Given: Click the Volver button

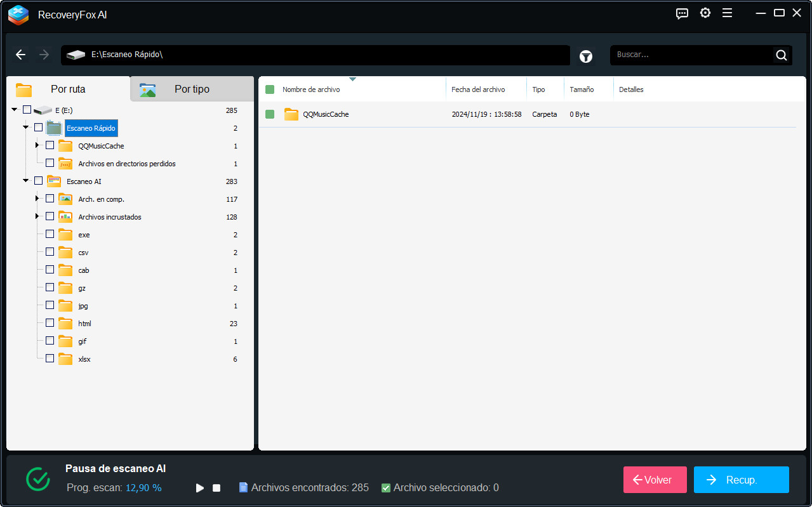Looking at the screenshot, I should pyautogui.click(x=655, y=480).
